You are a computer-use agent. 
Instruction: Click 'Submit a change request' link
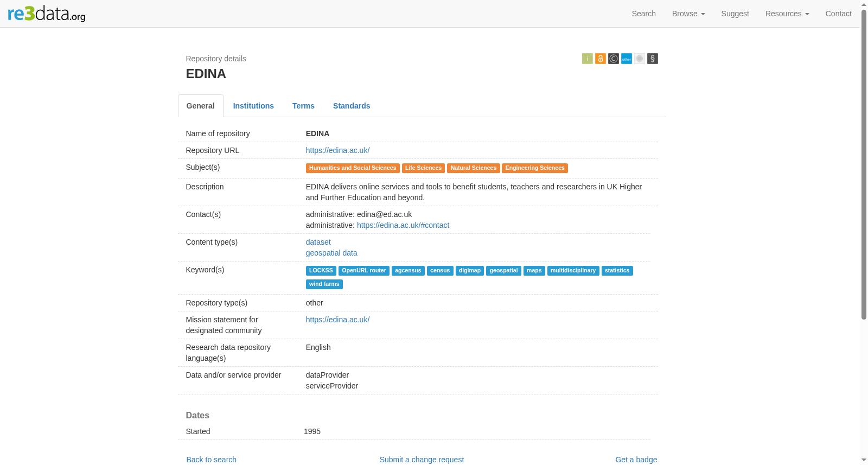point(422,460)
